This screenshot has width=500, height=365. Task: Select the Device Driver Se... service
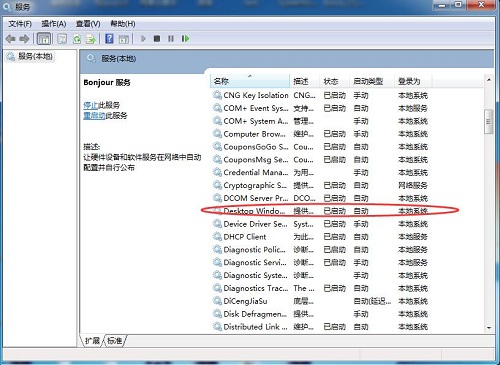click(320, 224)
